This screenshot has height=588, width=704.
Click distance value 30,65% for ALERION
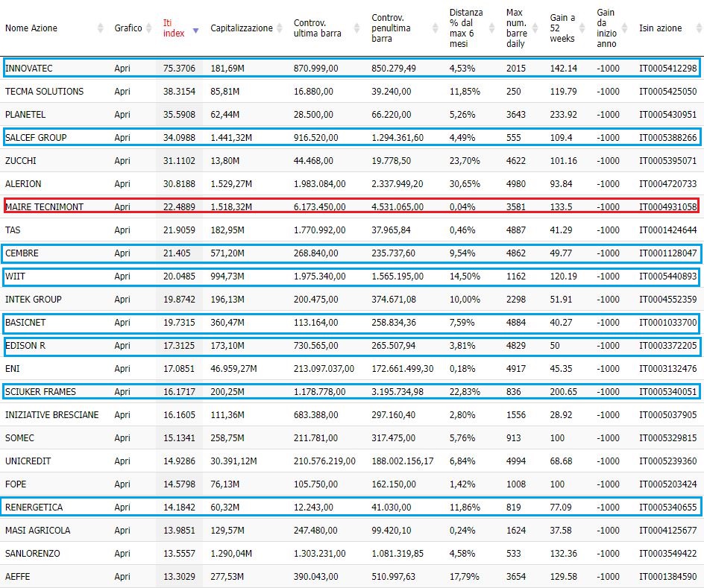point(465,184)
